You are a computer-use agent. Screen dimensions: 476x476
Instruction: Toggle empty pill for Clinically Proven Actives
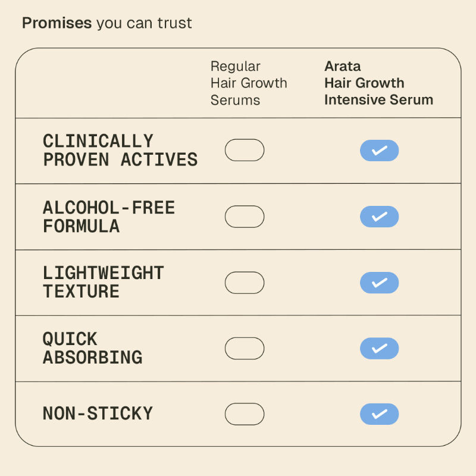pyautogui.click(x=244, y=150)
